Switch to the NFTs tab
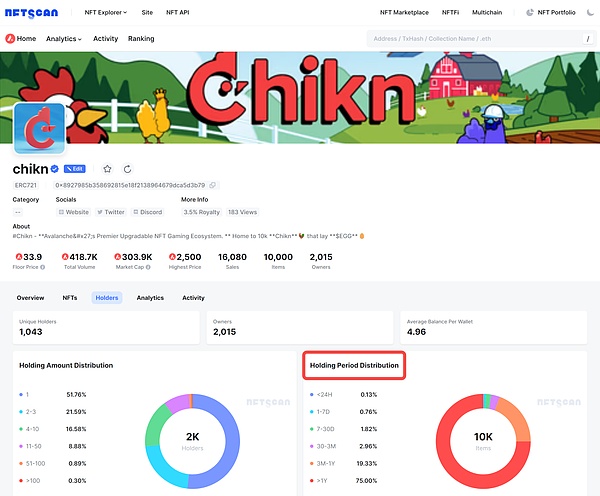The image size is (600, 496). (x=69, y=297)
